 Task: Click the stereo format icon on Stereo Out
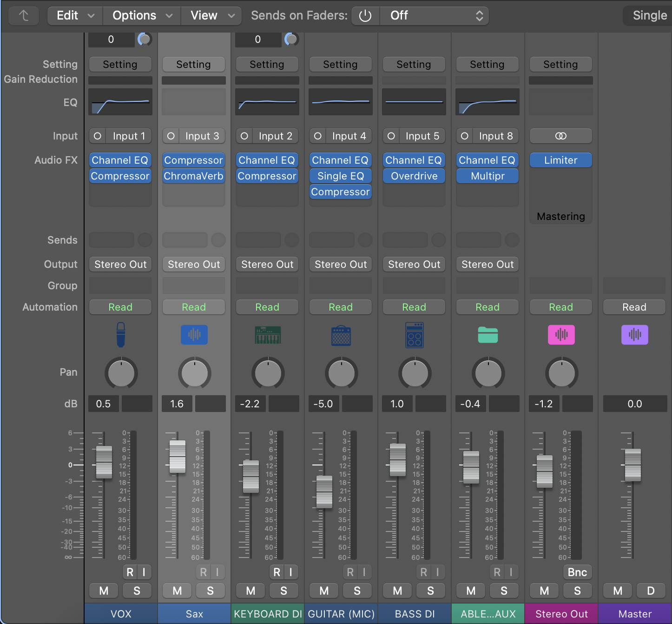[561, 136]
